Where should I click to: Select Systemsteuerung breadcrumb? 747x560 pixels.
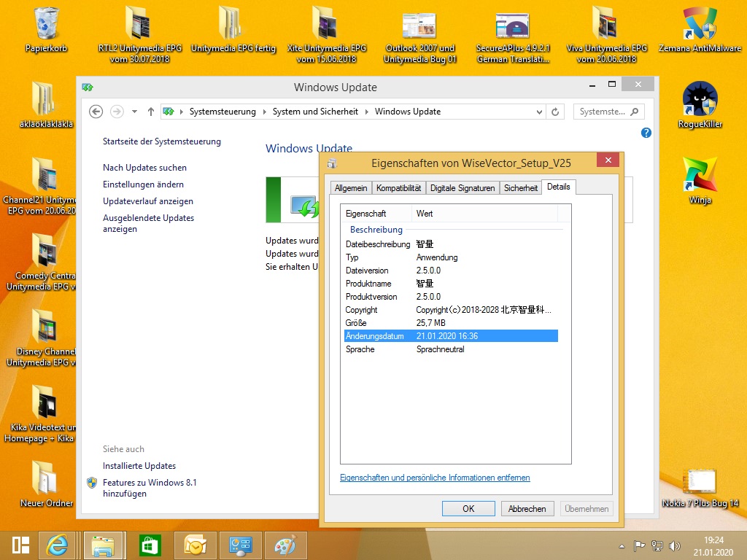click(222, 112)
